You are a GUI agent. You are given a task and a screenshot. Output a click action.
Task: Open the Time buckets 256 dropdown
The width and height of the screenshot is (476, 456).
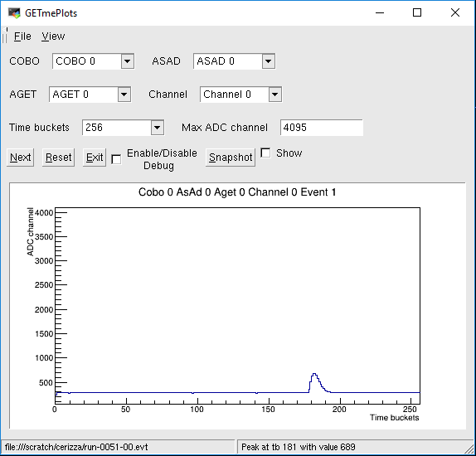pyautogui.click(x=124, y=128)
